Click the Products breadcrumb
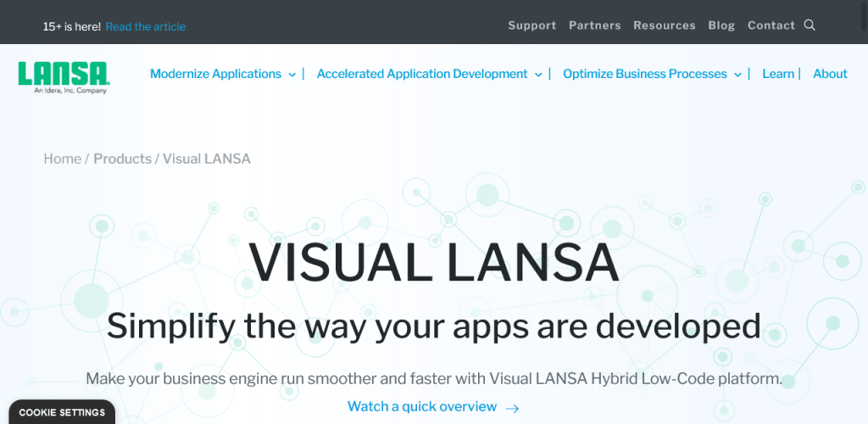868x424 pixels. pos(122,159)
